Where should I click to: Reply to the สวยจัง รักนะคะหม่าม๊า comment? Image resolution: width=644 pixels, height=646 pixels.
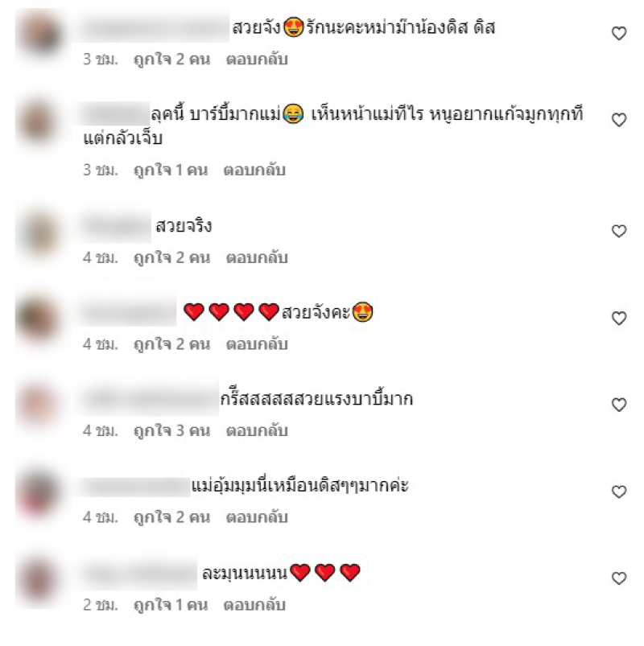point(257,60)
